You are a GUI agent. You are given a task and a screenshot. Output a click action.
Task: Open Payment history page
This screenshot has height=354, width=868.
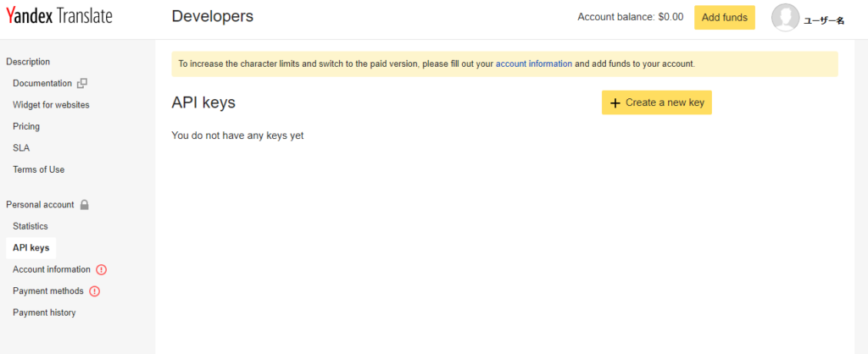click(44, 313)
